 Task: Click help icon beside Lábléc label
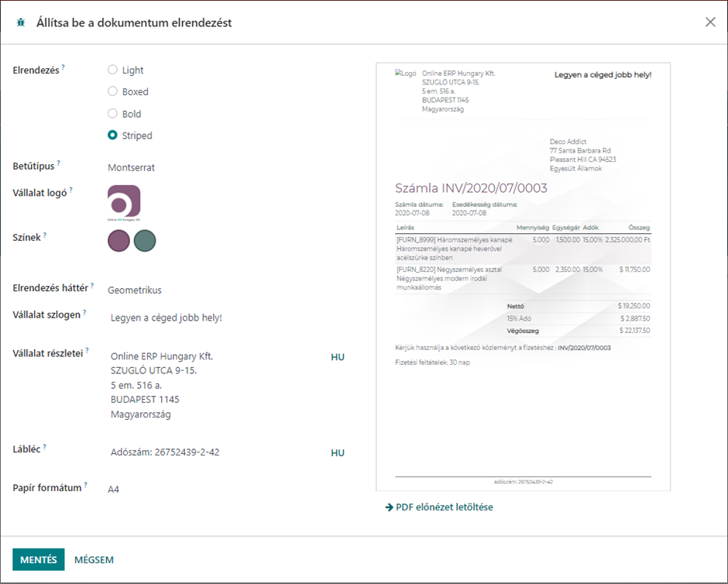pyautogui.click(x=45, y=446)
